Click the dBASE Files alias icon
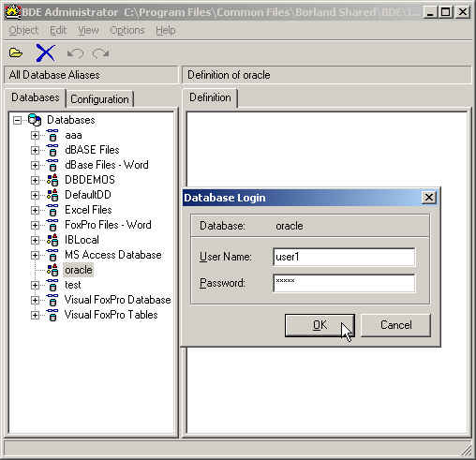476x460 pixels. (x=52, y=150)
